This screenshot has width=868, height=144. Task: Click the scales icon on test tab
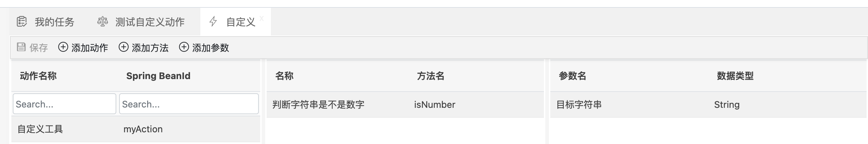coord(102,22)
